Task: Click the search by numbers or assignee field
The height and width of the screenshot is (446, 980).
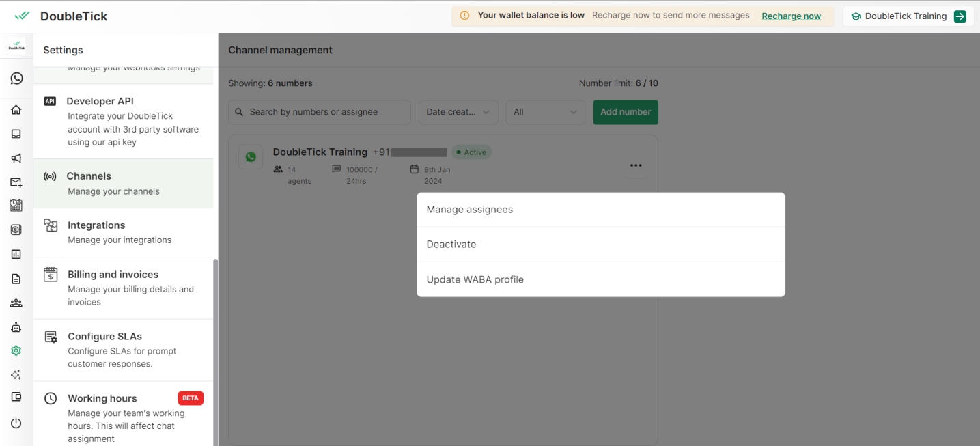Action: point(320,112)
